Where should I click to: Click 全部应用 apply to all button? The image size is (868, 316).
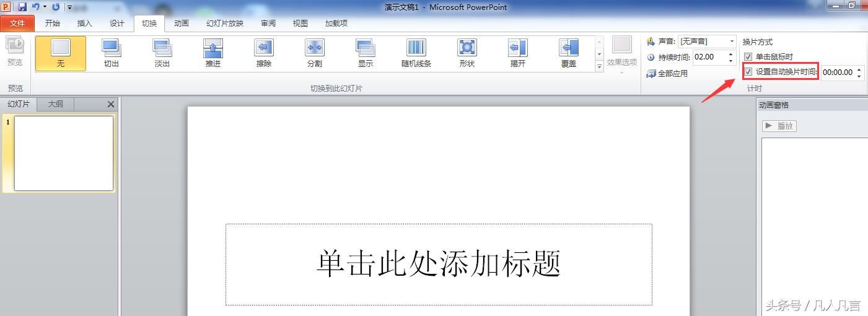[667, 73]
